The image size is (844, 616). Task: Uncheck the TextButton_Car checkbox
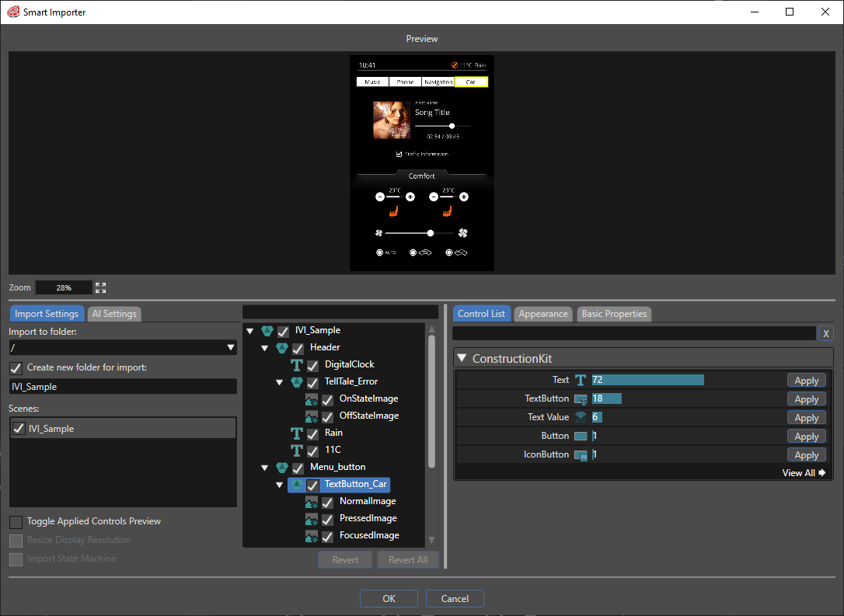pyautogui.click(x=312, y=485)
